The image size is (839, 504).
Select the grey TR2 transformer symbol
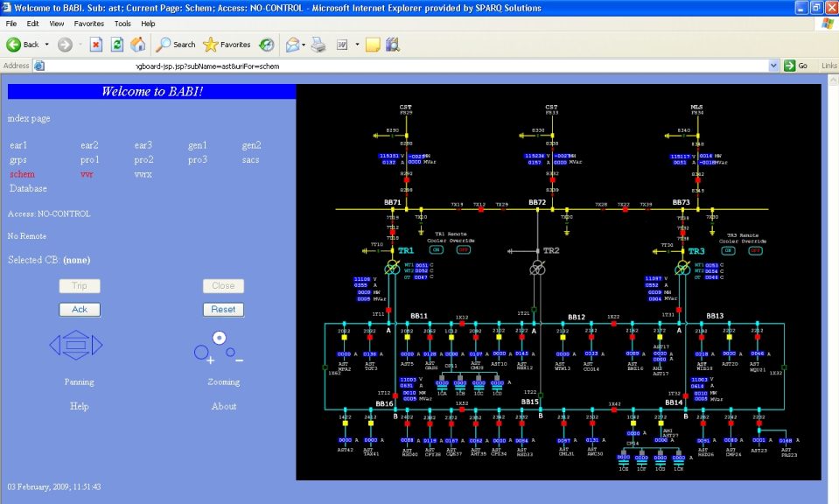click(x=538, y=268)
